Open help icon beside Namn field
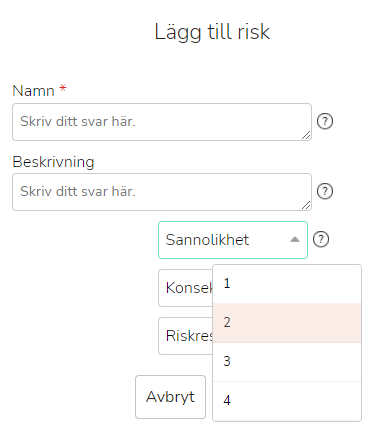The height and width of the screenshot is (437, 377). coord(325,121)
